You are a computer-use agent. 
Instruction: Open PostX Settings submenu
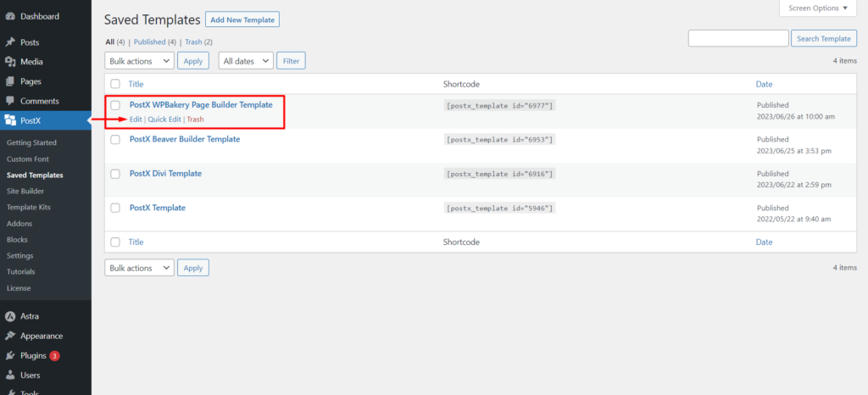(x=20, y=256)
